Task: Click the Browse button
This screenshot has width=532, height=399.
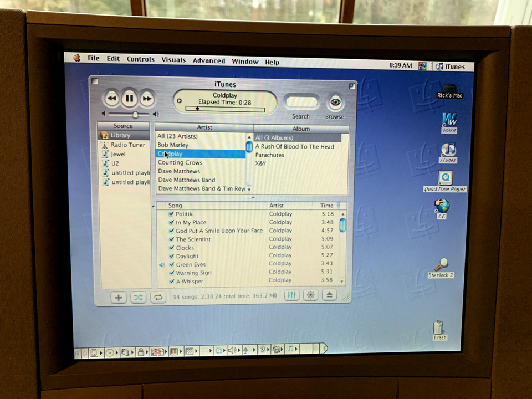Action: click(334, 103)
